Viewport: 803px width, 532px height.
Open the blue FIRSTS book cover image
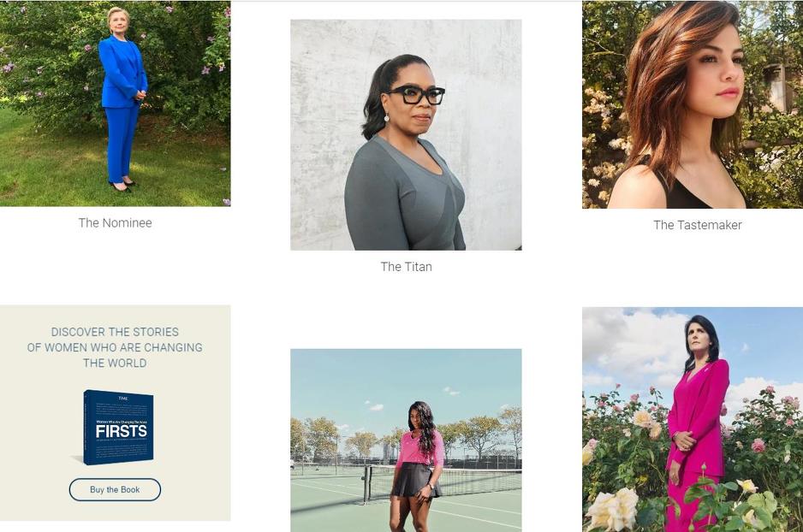118,427
